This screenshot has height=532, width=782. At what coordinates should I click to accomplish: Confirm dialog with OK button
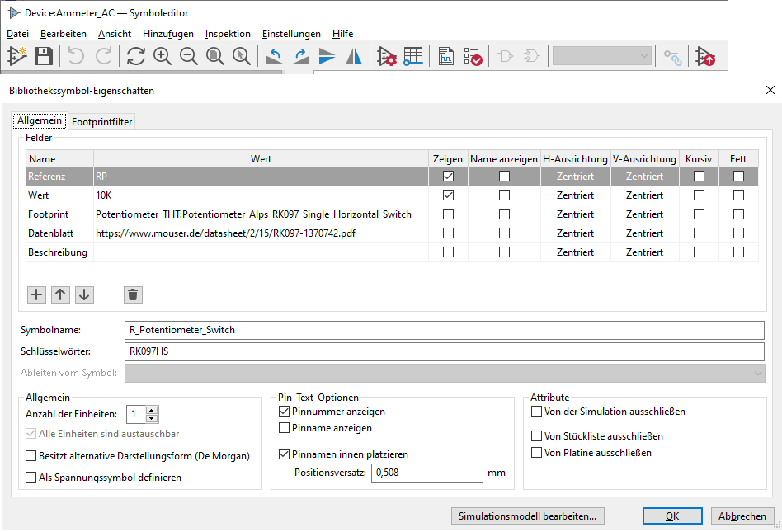click(x=672, y=516)
